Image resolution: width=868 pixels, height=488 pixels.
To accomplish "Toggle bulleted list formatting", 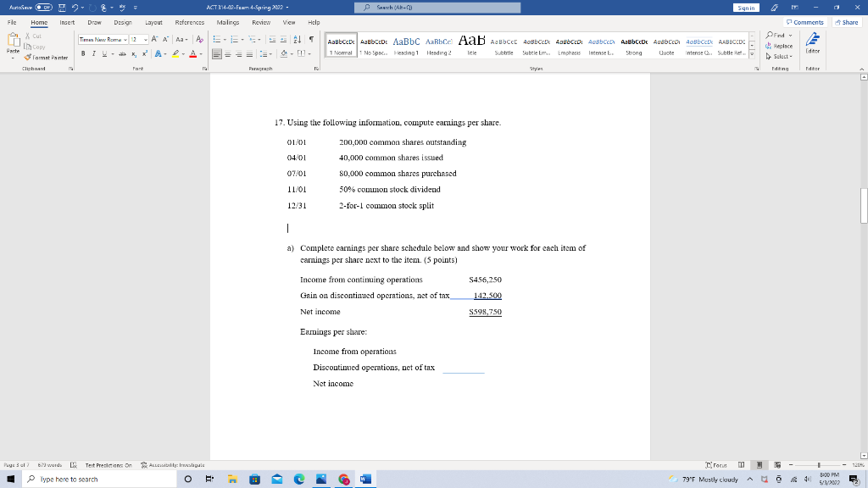I will click(x=217, y=38).
